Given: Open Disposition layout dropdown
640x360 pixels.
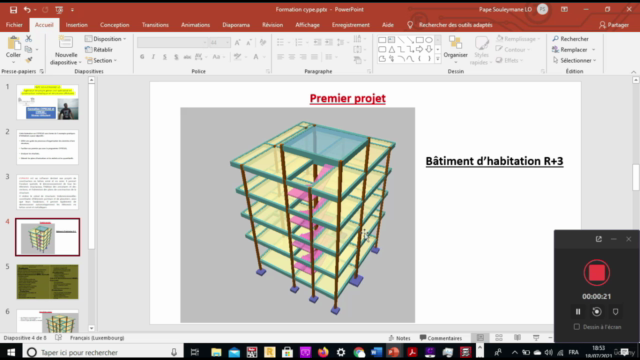Looking at the screenshot, I should tap(106, 39).
